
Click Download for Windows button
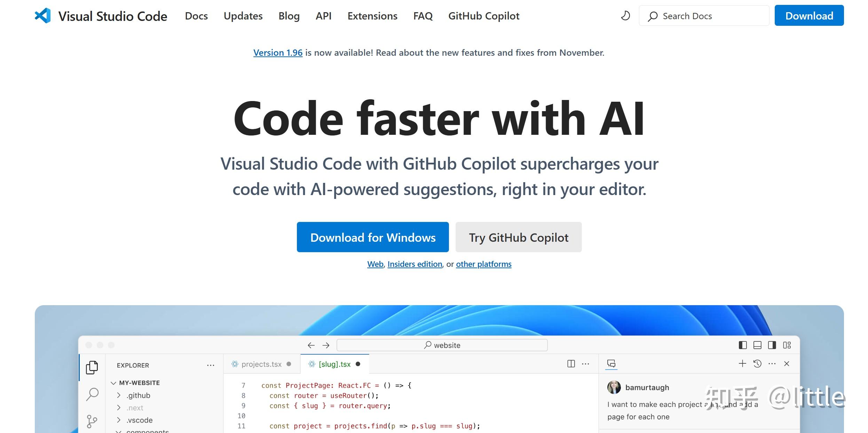pos(373,237)
